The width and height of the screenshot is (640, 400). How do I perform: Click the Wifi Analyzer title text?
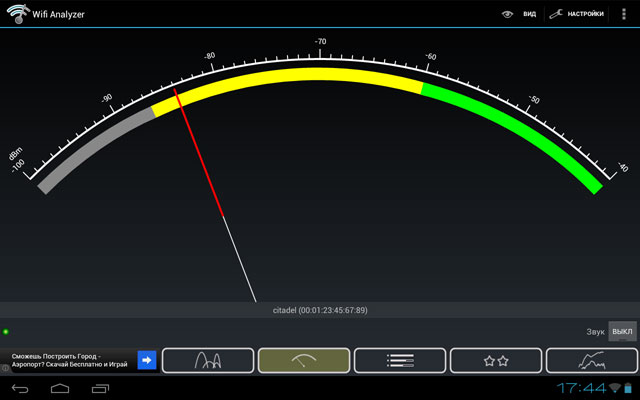click(58, 14)
